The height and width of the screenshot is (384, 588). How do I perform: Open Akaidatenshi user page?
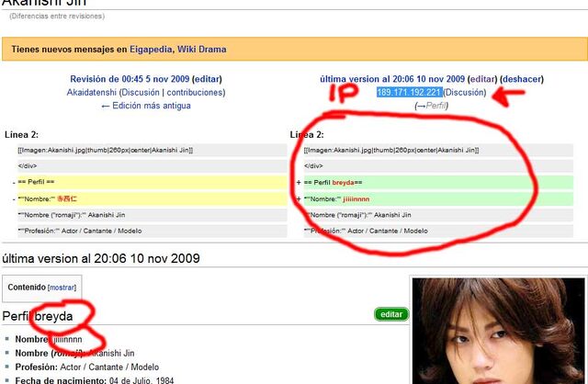coord(92,92)
